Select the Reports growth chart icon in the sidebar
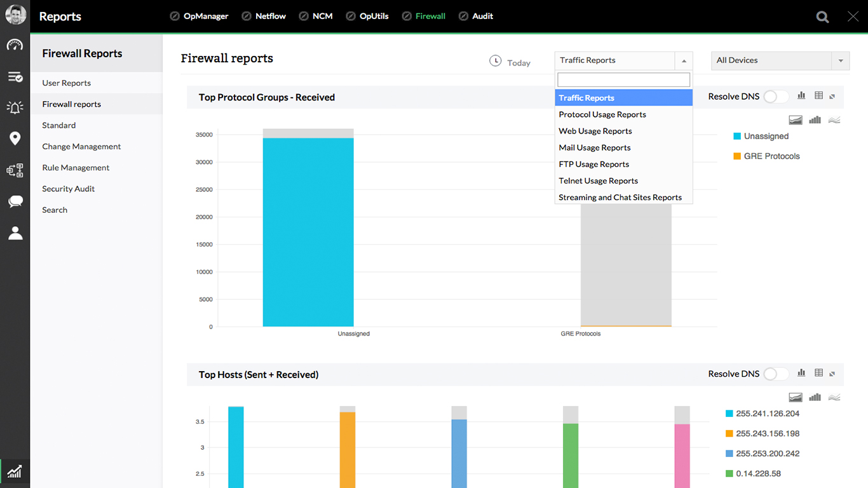The height and width of the screenshot is (488, 868). pos(15,471)
